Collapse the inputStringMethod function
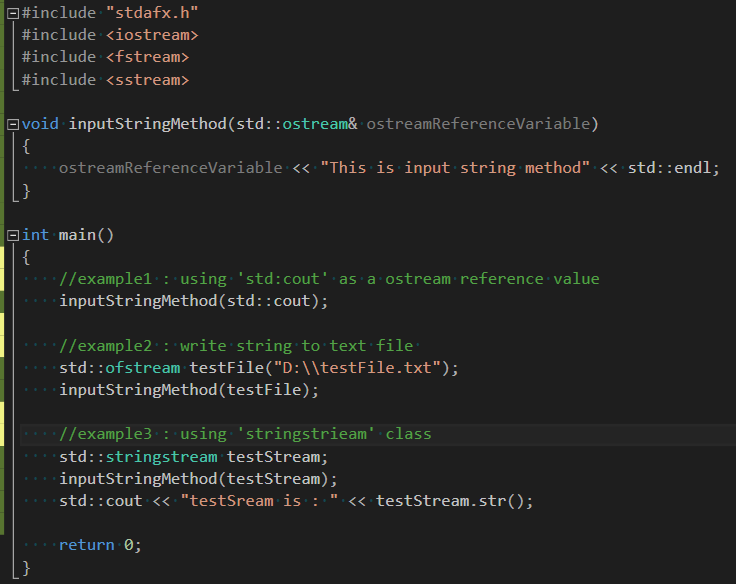Screen dimensions: 736x584 (x=13, y=124)
